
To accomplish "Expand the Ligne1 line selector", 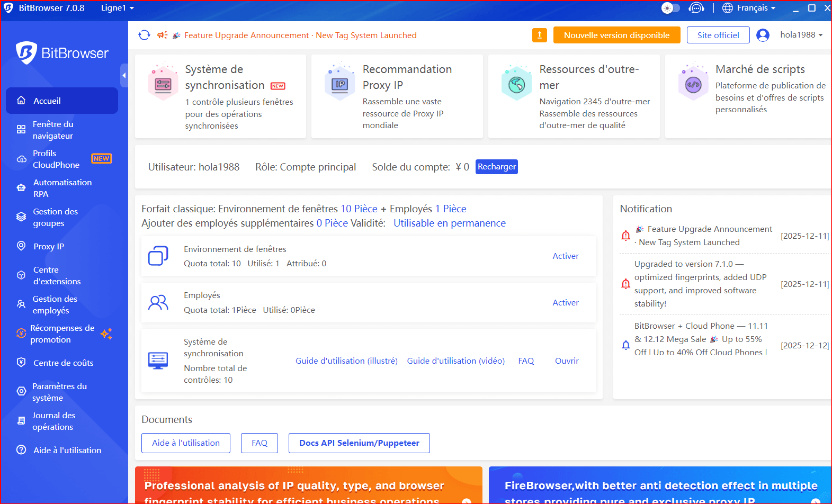I will [x=118, y=8].
